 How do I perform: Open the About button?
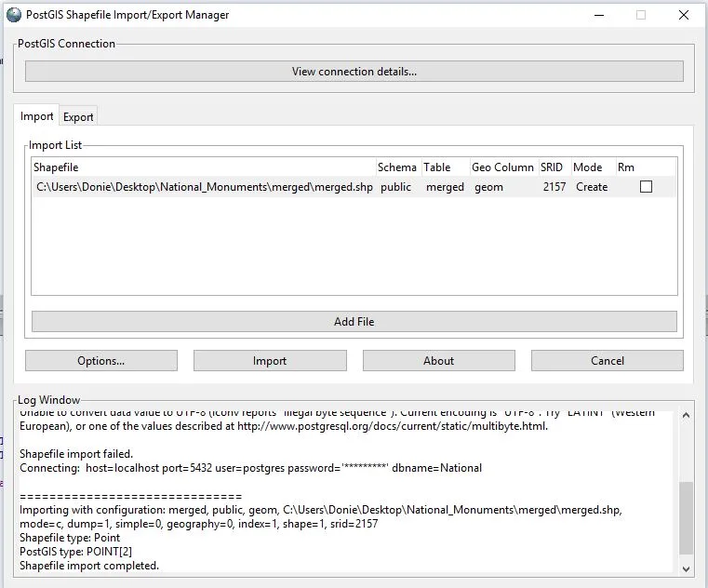coord(438,361)
